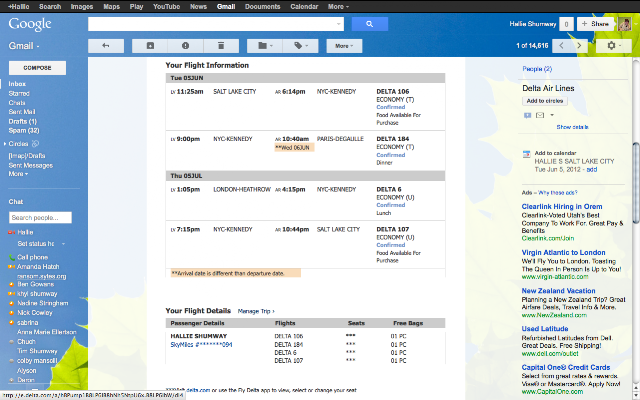Screen dimensions: 640x400
Task: Click the calendar icon beside Add to calendar
Action: (x=527, y=154)
